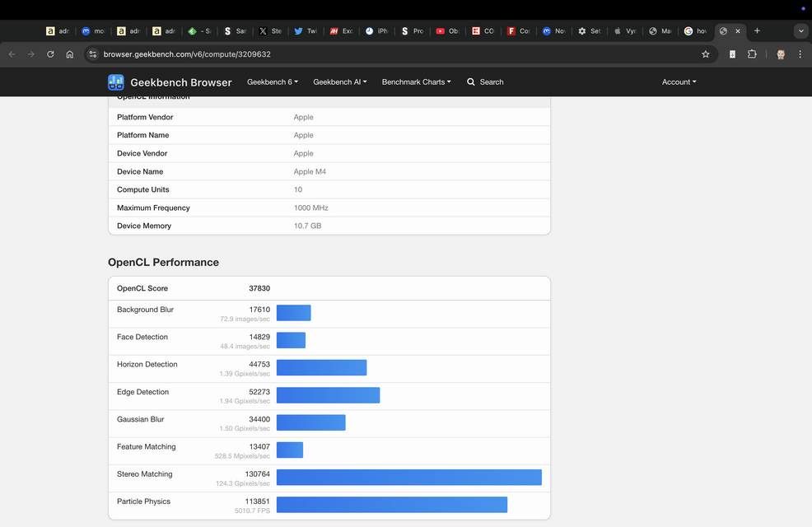Open the Chrome extensions puzzle icon
This screenshot has width=812, height=527.
(752, 54)
